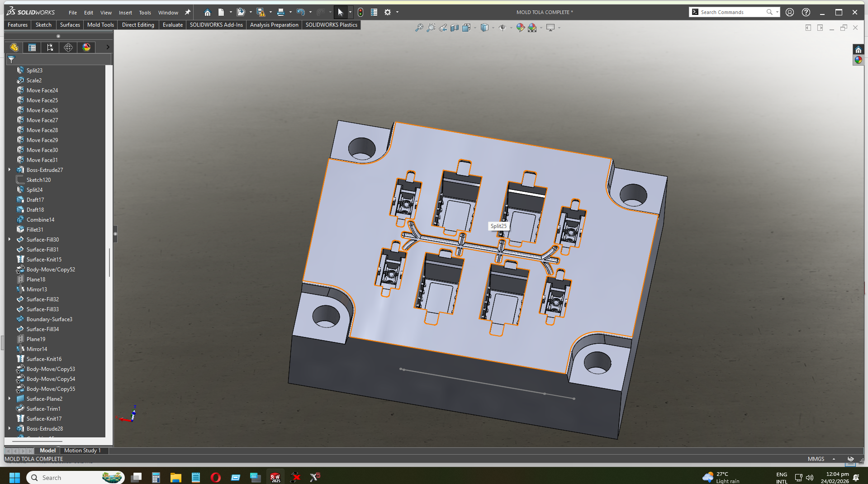
Task: Expand the Surface-Plane2 feature
Action: click(9, 399)
